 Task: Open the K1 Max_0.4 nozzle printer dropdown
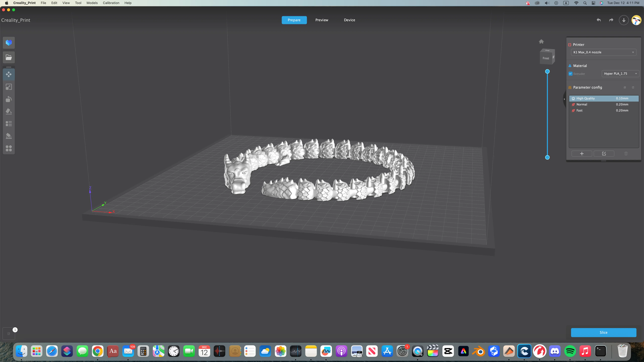(x=603, y=52)
